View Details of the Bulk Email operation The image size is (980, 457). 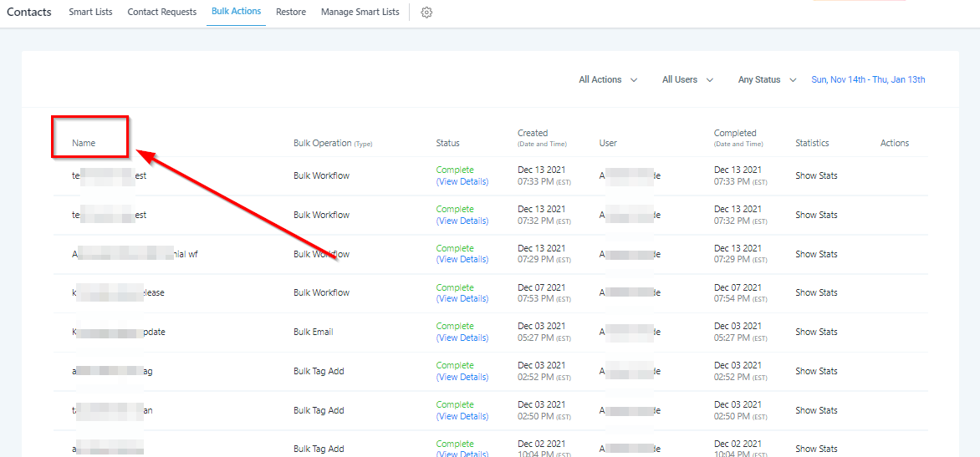[x=462, y=338]
